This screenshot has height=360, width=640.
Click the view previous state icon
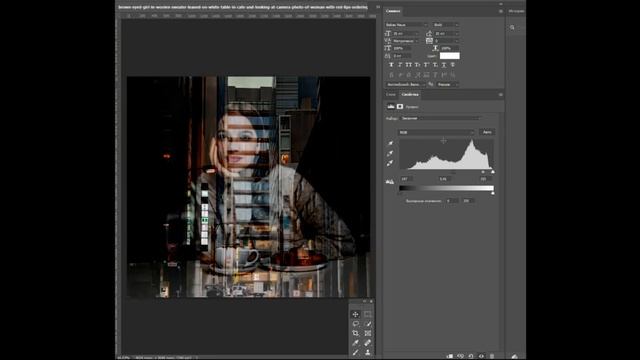coord(460,356)
